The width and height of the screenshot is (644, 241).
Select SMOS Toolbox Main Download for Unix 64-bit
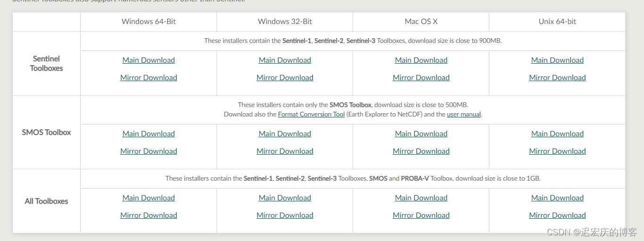(557, 133)
